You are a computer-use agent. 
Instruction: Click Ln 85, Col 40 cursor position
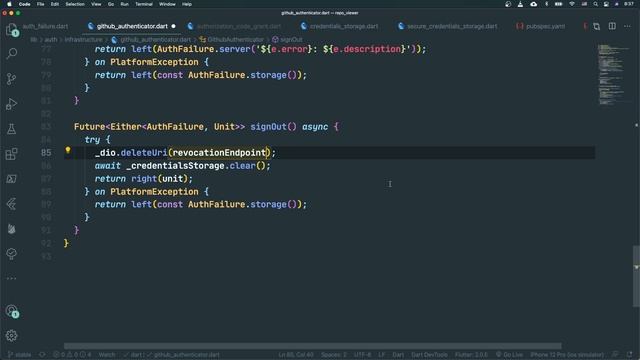click(x=296, y=355)
